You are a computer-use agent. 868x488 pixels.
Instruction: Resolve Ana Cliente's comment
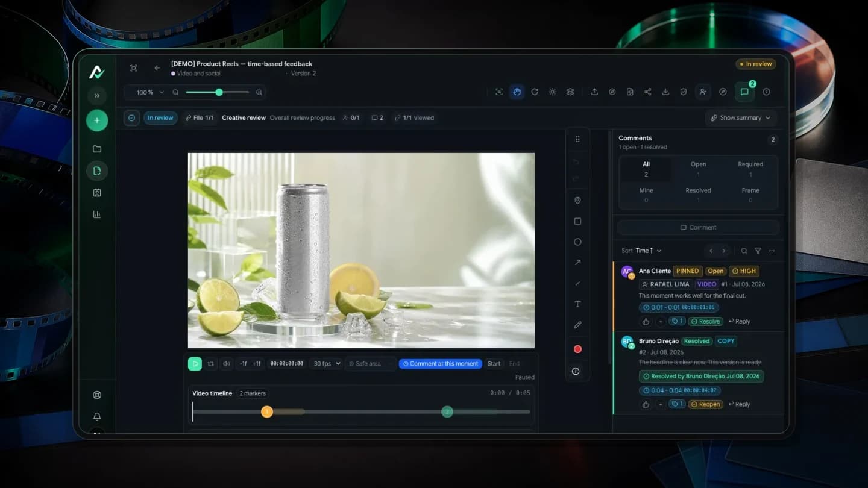coord(705,321)
